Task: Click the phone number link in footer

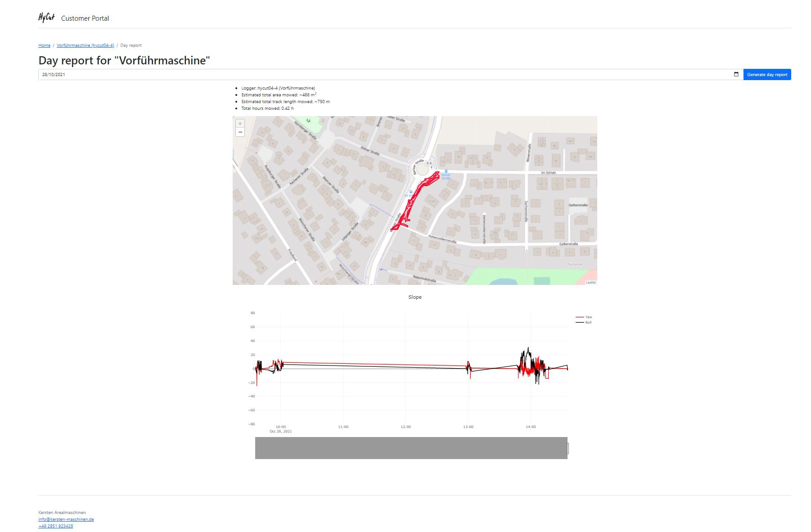Action: tap(56, 526)
